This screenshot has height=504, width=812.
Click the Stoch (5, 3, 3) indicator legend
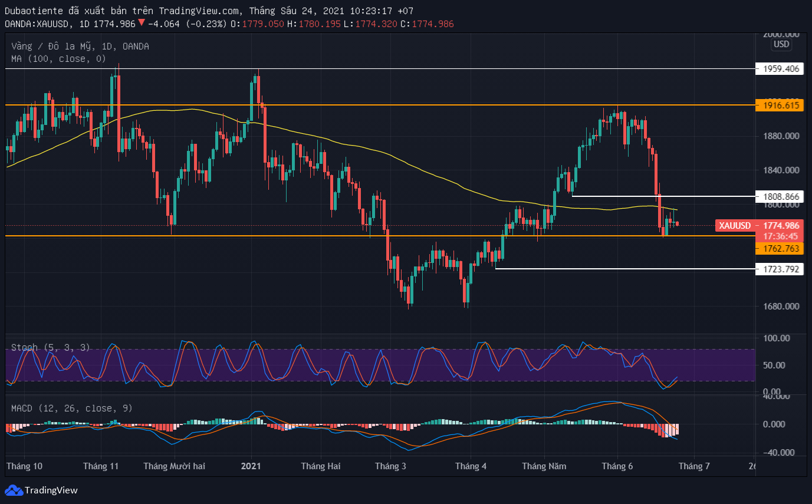(x=51, y=348)
